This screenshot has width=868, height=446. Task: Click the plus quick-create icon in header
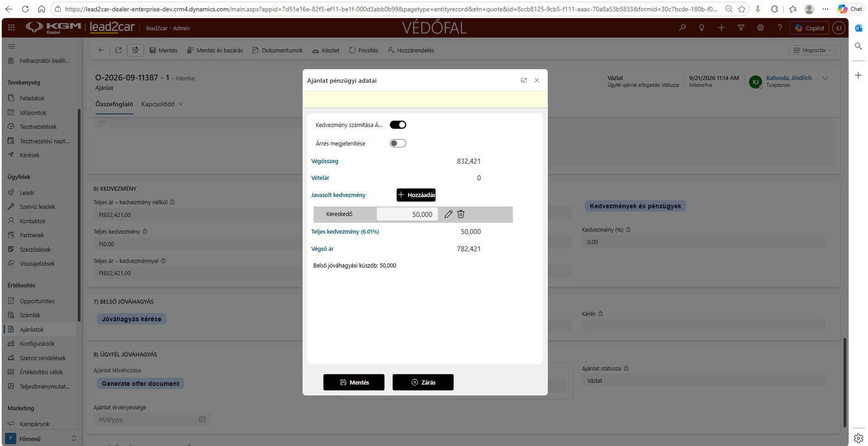pos(722,28)
